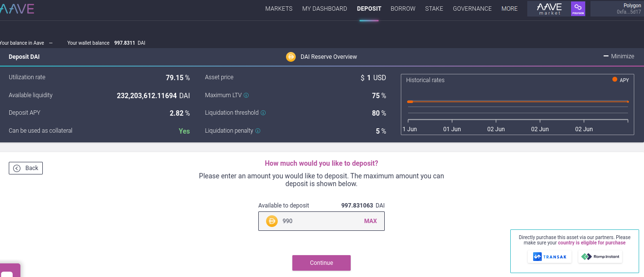This screenshot has height=277, width=644.
Task: Click the Liquidation penalty info icon
Action: pos(258,131)
